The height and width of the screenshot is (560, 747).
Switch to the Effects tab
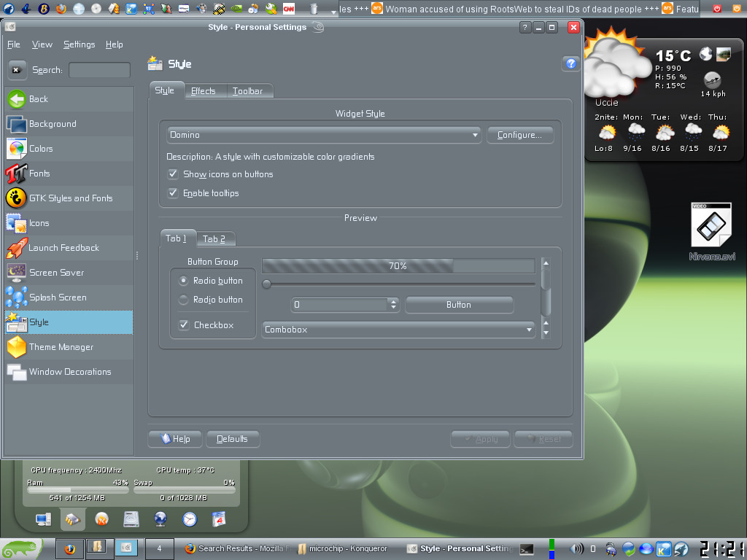(204, 91)
